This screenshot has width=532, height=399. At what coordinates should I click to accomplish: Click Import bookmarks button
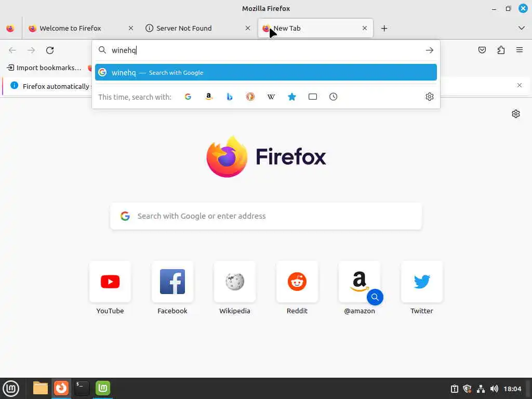[45, 68]
